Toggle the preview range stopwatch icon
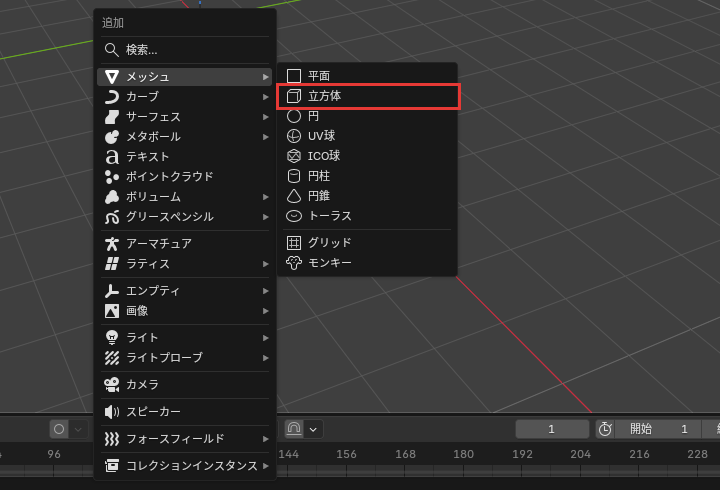Screen dimensions: 720x490 pyautogui.click(x=605, y=429)
